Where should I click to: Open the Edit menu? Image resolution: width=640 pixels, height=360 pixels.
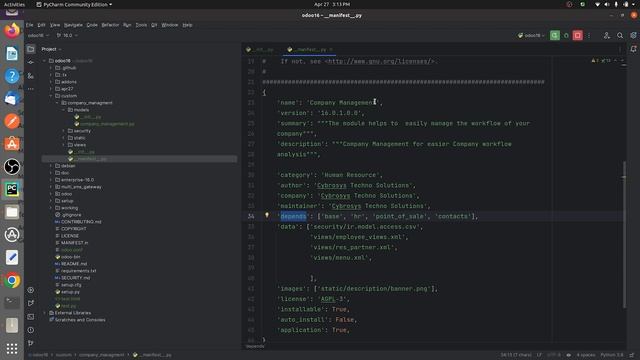coord(41,25)
